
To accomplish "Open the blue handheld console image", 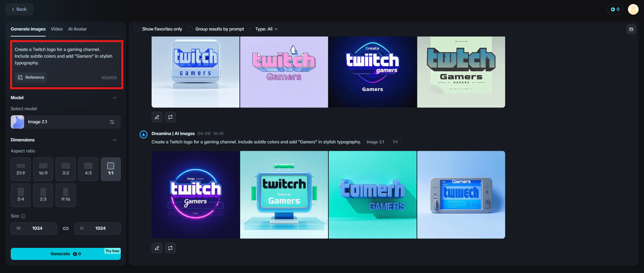I will 461,195.
